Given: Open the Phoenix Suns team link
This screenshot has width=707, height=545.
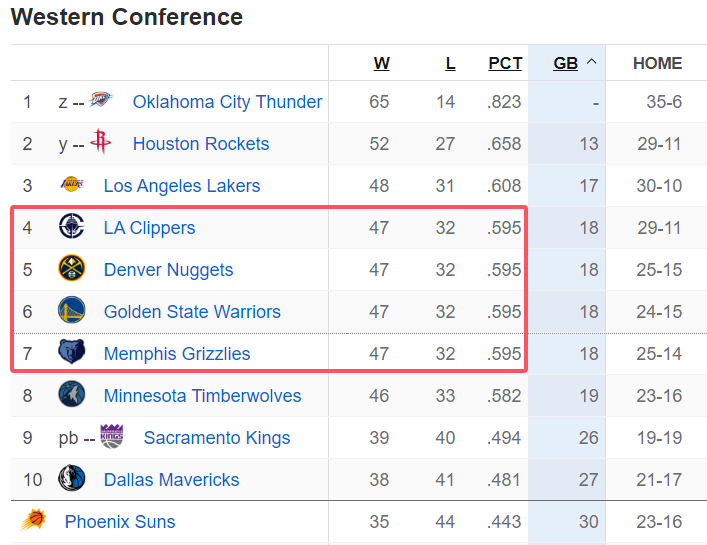Looking at the screenshot, I should [x=120, y=522].
